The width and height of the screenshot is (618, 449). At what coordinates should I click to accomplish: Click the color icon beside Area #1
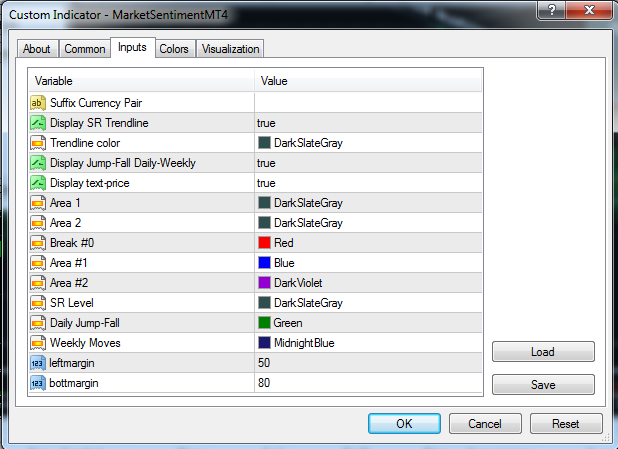click(x=38, y=263)
